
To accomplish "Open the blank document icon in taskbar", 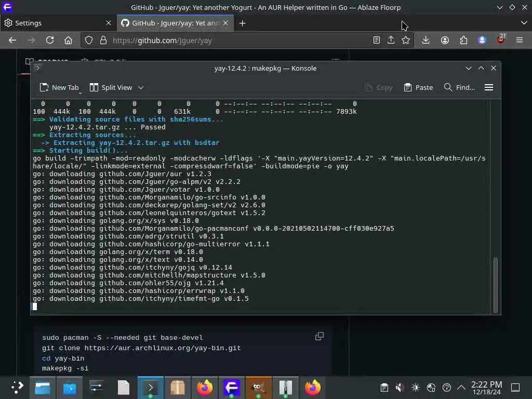I will [124, 388].
